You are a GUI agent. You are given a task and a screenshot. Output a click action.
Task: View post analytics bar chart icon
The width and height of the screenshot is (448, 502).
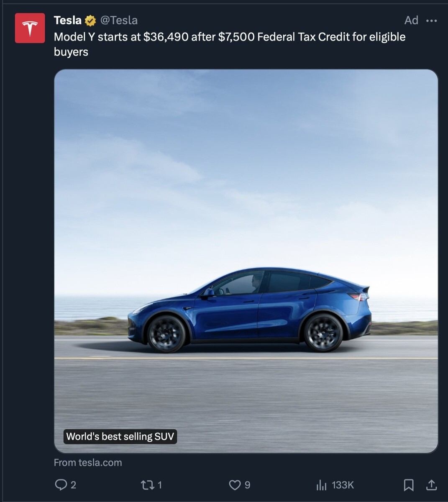(321, 485)
